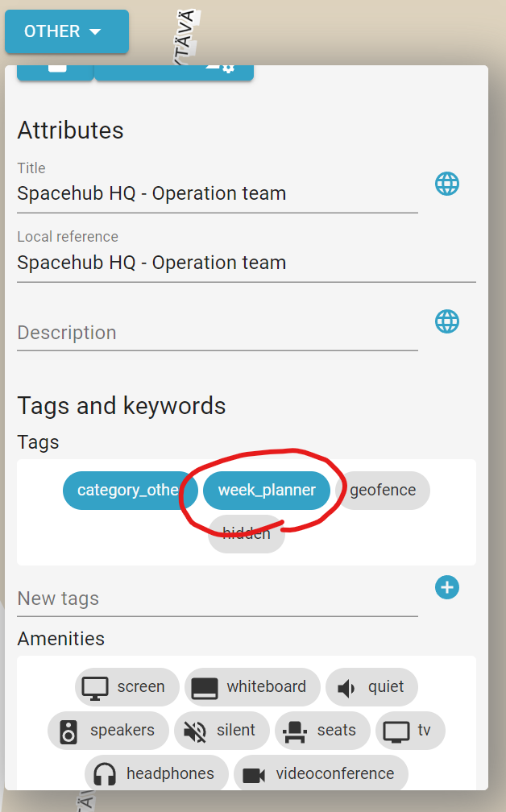Toggle the tv amenity chip
Image resolution: width=506 pixels, height=812 pixels.
click(410, 730)
